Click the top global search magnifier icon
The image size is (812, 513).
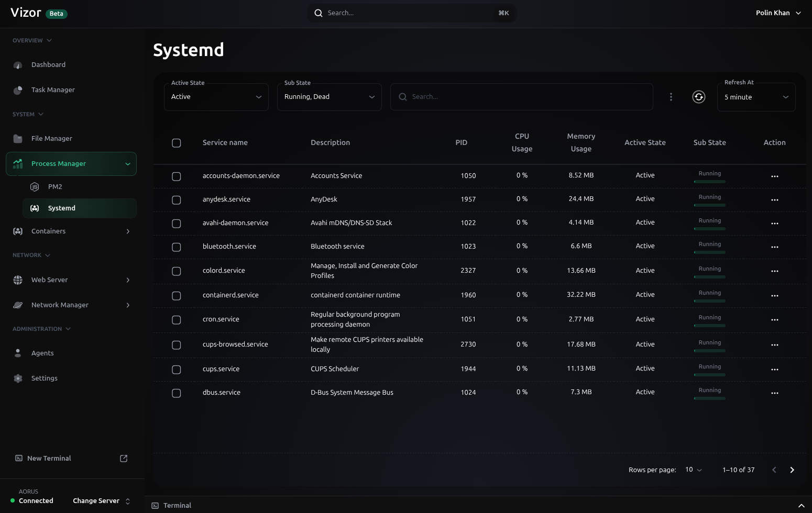tap(318, 13)
